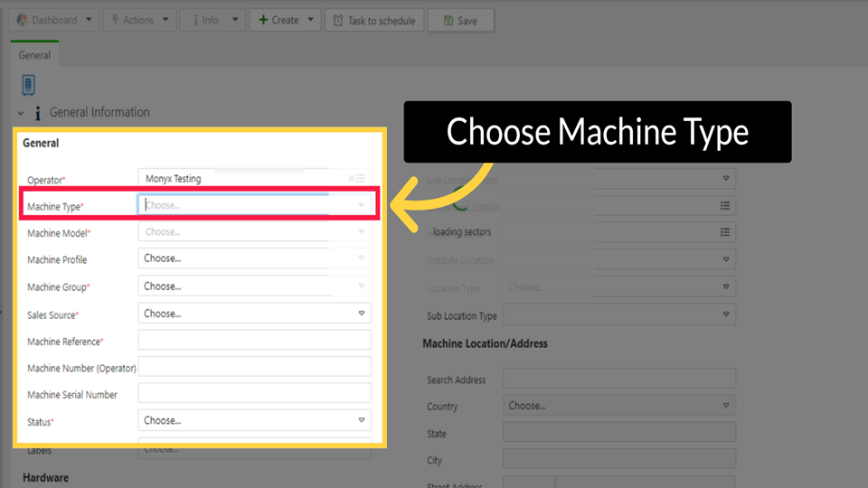This screenshot has width=868, height=488.
Task: Open the Actions menu
Action: 138,21
